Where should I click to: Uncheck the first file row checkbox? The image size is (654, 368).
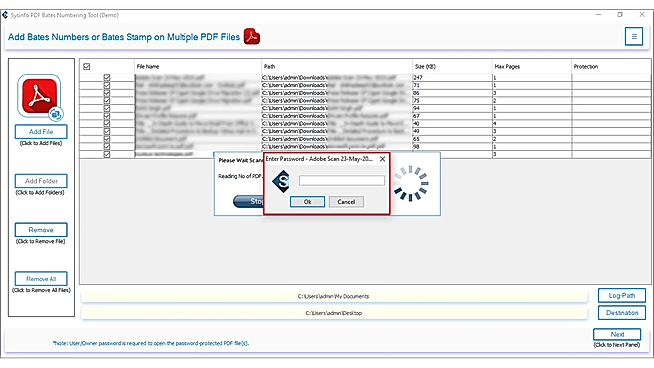click(x=107, y=77)
